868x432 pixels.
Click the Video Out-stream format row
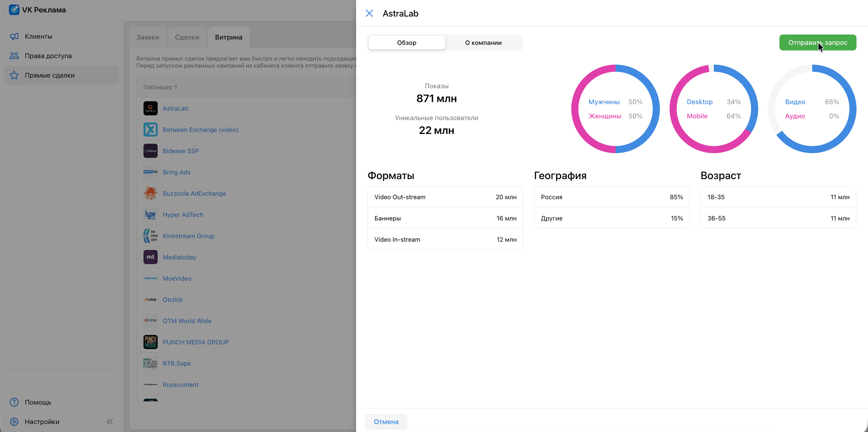(445, 197)
